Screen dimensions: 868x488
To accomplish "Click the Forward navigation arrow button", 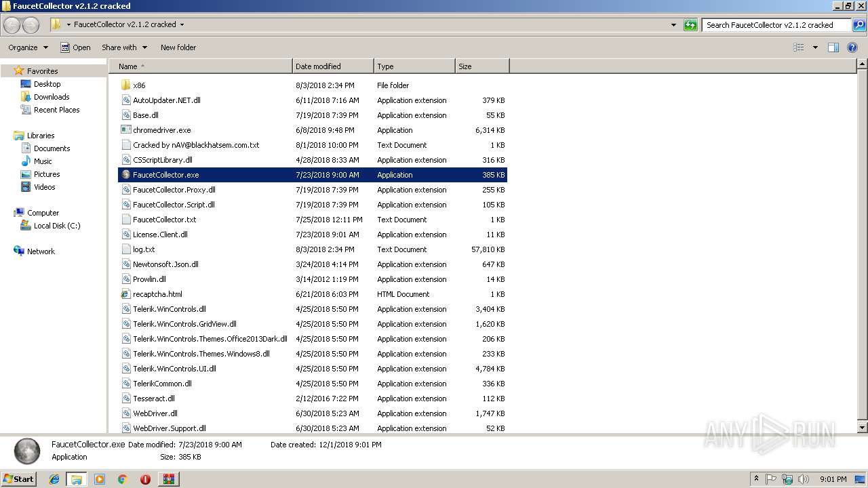I will [31, 25].
